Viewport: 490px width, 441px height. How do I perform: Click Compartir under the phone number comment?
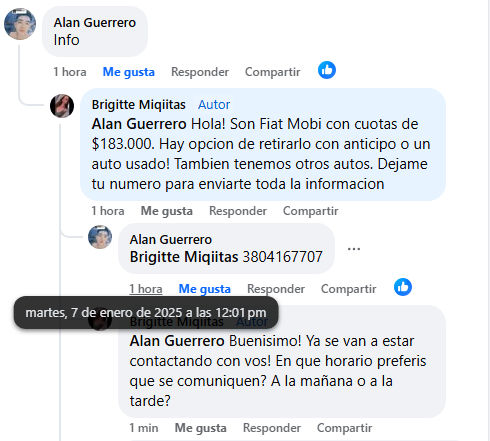point(349,289)
